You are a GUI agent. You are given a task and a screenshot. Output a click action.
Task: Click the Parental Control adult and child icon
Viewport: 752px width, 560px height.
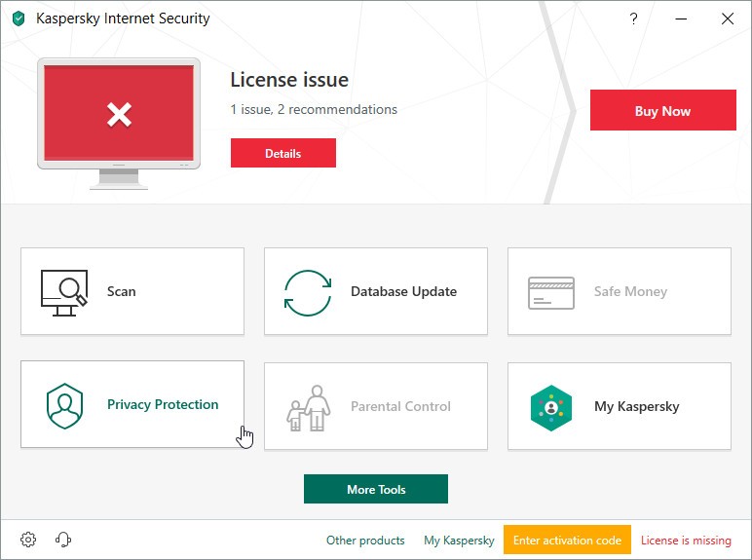pos(309,408)
